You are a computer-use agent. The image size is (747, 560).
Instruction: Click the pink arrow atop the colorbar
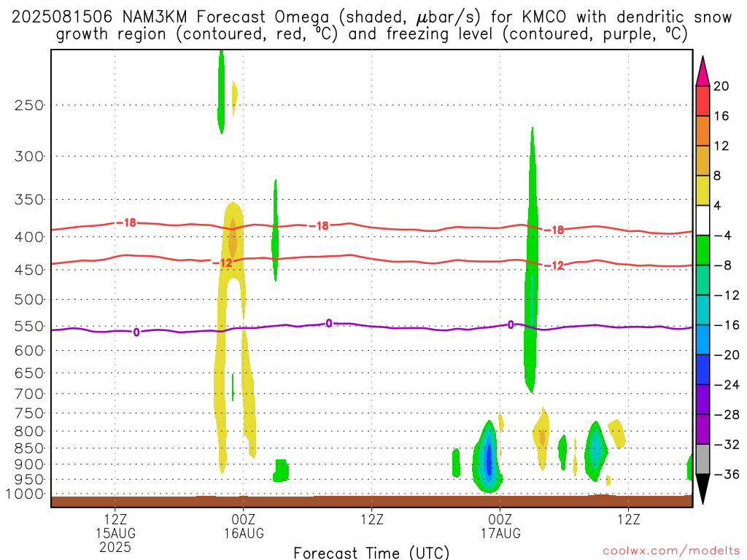click(703, 72)
